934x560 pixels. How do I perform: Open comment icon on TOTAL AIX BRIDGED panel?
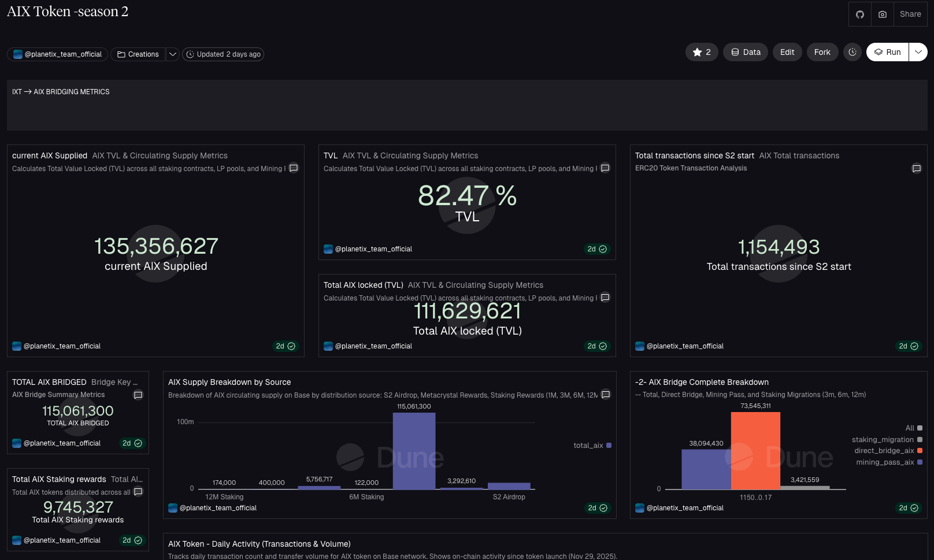tap(138, 395)
